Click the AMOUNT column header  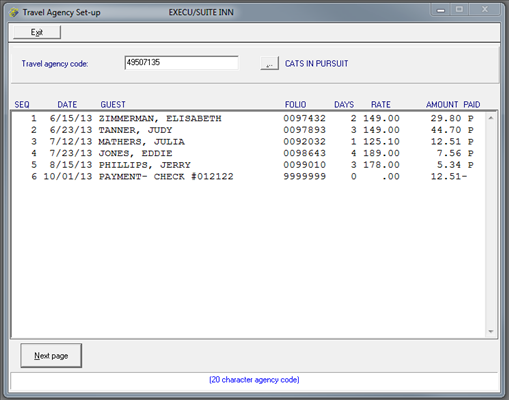pyautogui.click(x=442, y=105)
